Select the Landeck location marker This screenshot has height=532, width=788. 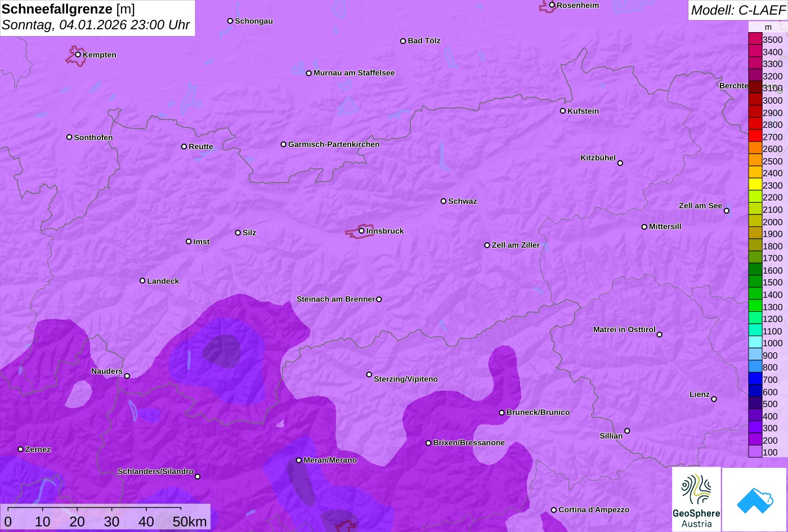pyautogui.click(x=142, y=281)
